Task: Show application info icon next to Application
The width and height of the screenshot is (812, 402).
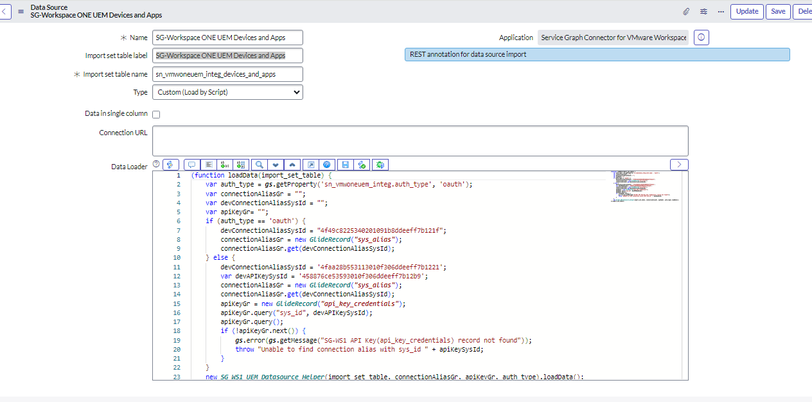Action: click(701, 37)
